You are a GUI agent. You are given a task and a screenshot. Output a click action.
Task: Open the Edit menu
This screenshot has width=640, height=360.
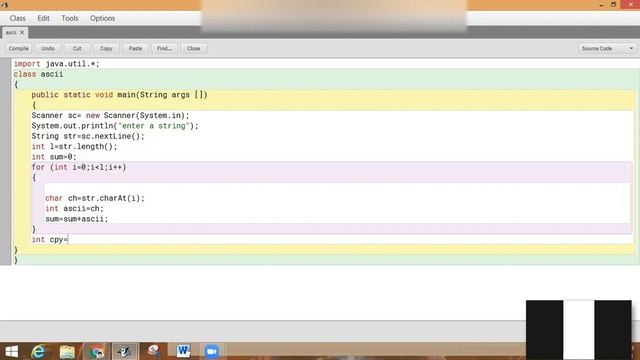(43, 18)
